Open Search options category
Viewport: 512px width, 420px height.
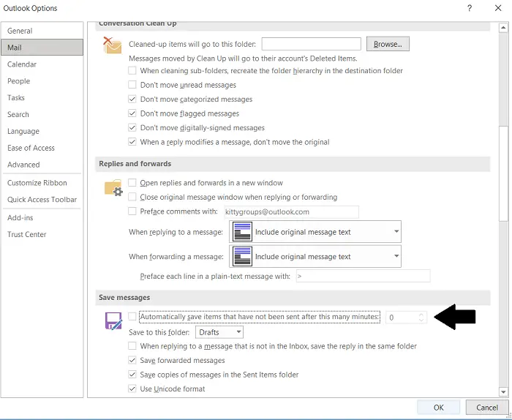tap(42, 114)
